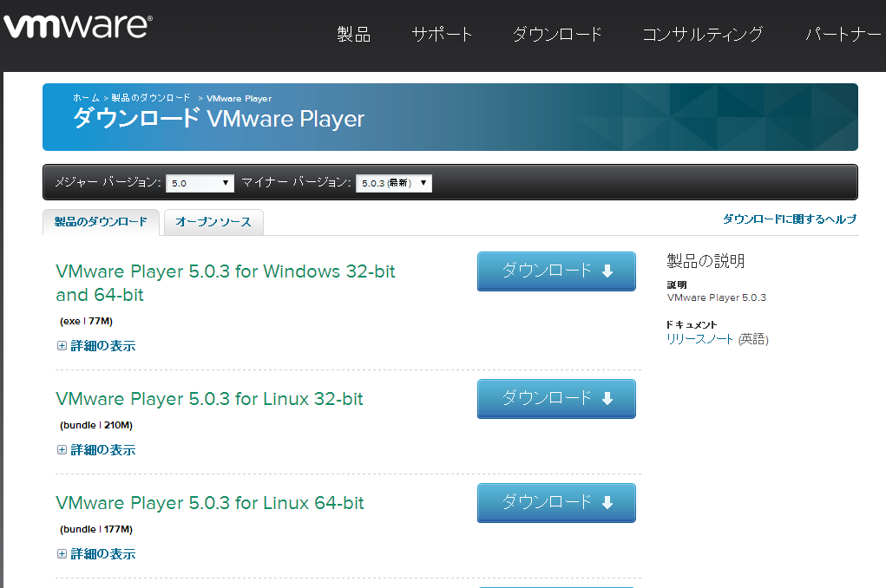Download VMware Player for Linux 32-bit
Image resolution: width=886 pixels, height=588 pixels.
click(556, 399)
